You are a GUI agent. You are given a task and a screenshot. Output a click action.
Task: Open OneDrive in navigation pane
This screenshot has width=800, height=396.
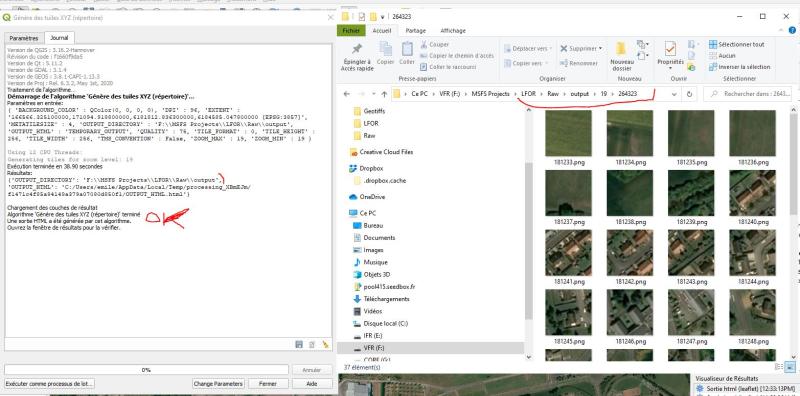pos(367,197)
